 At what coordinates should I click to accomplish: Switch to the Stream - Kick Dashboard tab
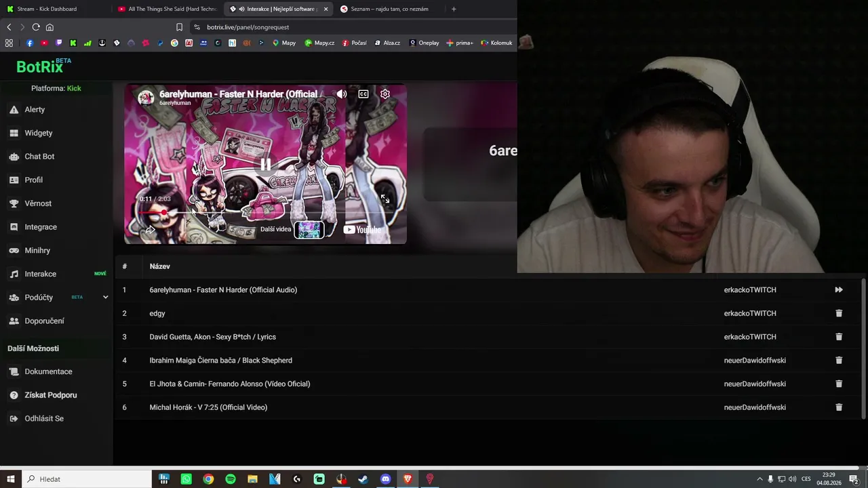click(51, 9)
